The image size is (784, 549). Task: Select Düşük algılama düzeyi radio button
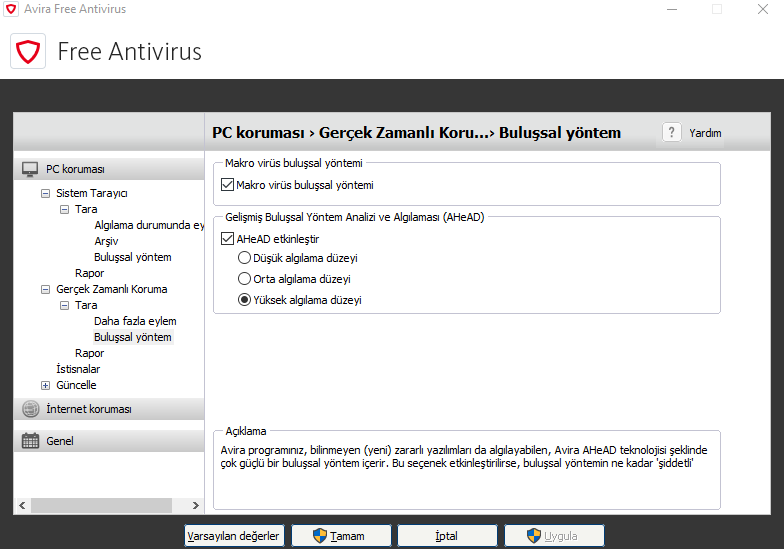[244, 258]
